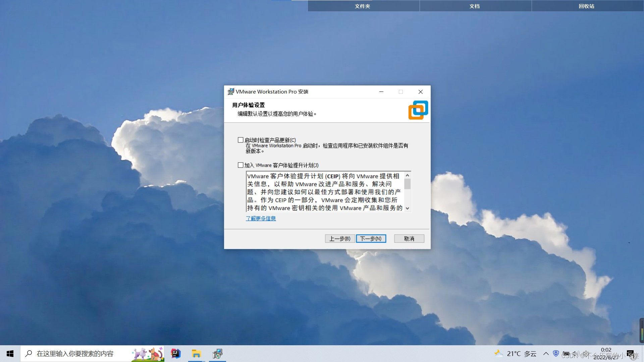Check 加入 VMware 客户体验提升计划
Image resolution: width=644 pixels, height=362 pixels.
click(240, 165)
